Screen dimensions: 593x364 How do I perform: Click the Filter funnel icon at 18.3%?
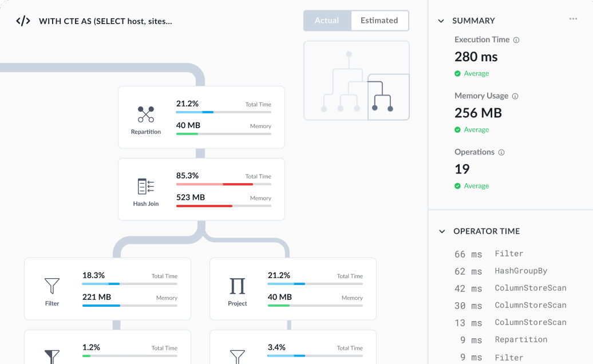(52, 286)
